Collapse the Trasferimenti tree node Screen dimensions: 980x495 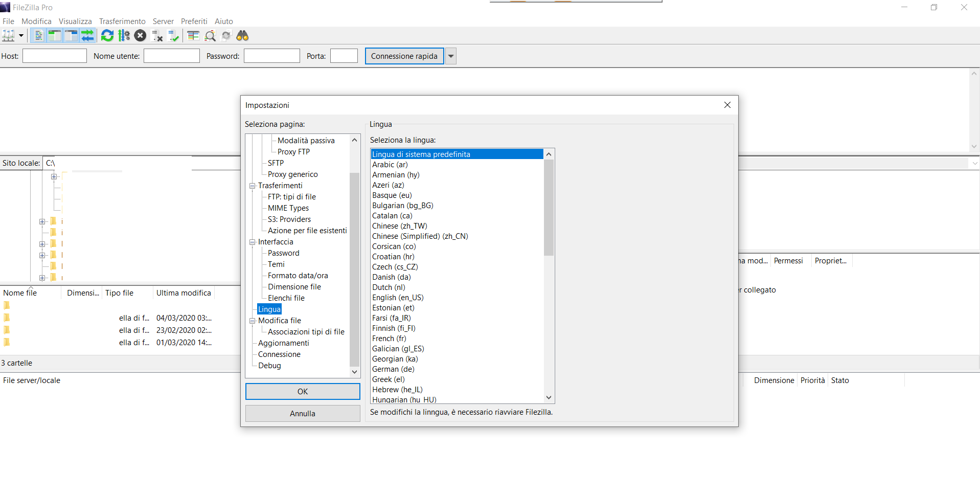[253, 186]
